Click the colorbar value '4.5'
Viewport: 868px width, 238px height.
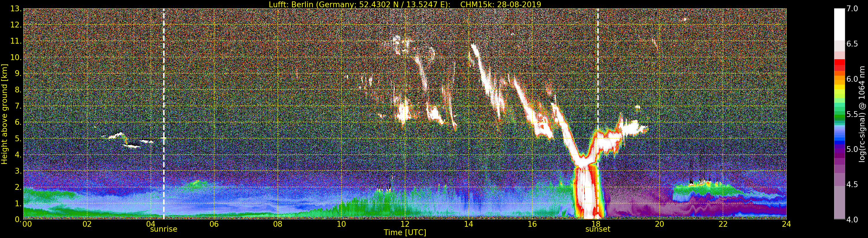[x=852, y=185]
